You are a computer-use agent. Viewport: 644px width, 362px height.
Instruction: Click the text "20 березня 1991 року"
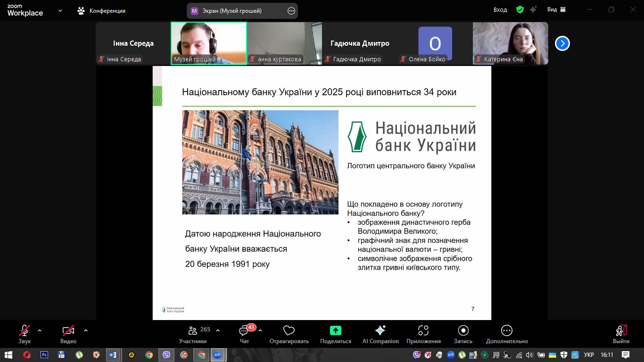[227, 264]
